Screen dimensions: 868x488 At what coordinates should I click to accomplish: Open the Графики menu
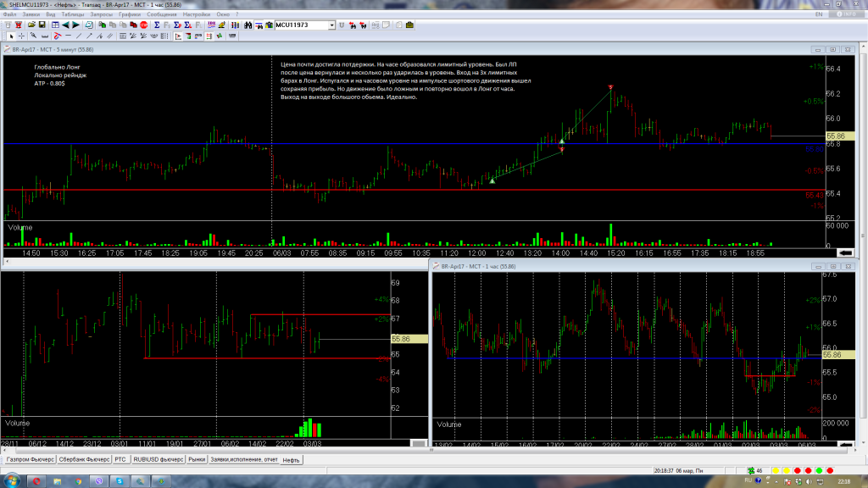[130, 14]
